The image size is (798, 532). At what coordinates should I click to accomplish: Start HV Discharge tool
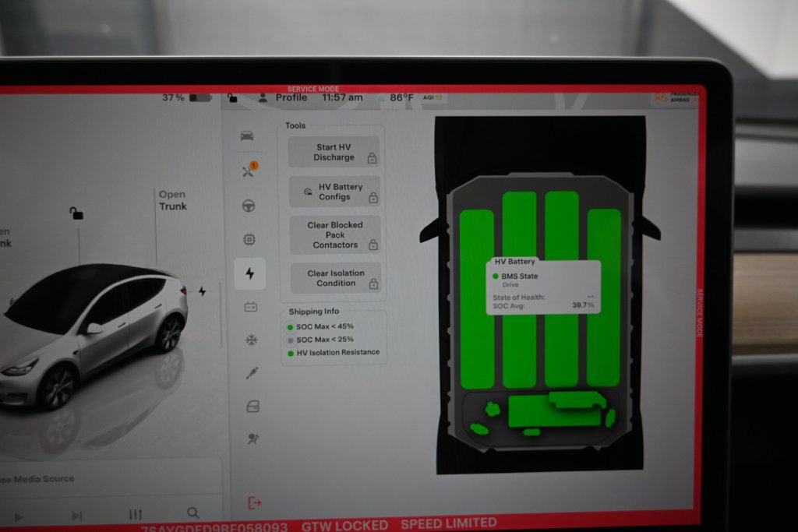point(334,152)
